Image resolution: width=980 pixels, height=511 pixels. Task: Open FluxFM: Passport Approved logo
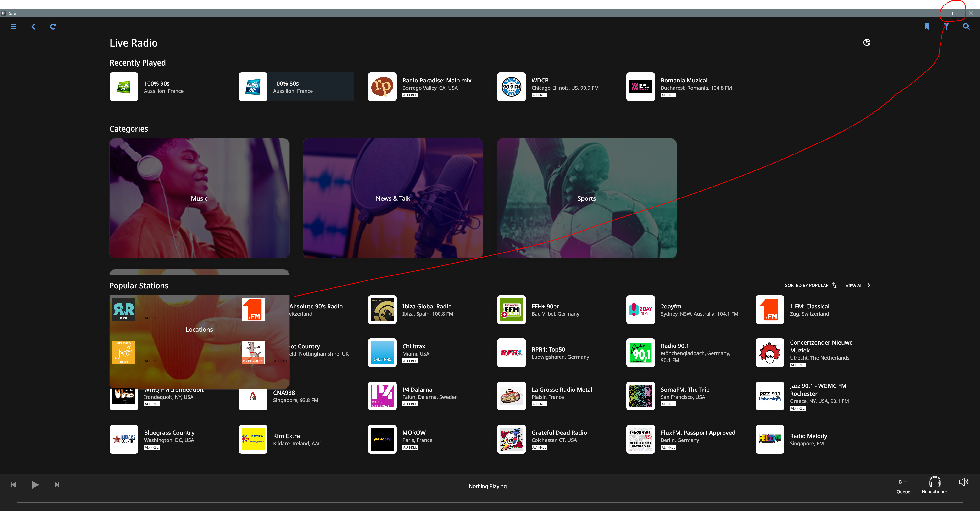tap(641, 439)
